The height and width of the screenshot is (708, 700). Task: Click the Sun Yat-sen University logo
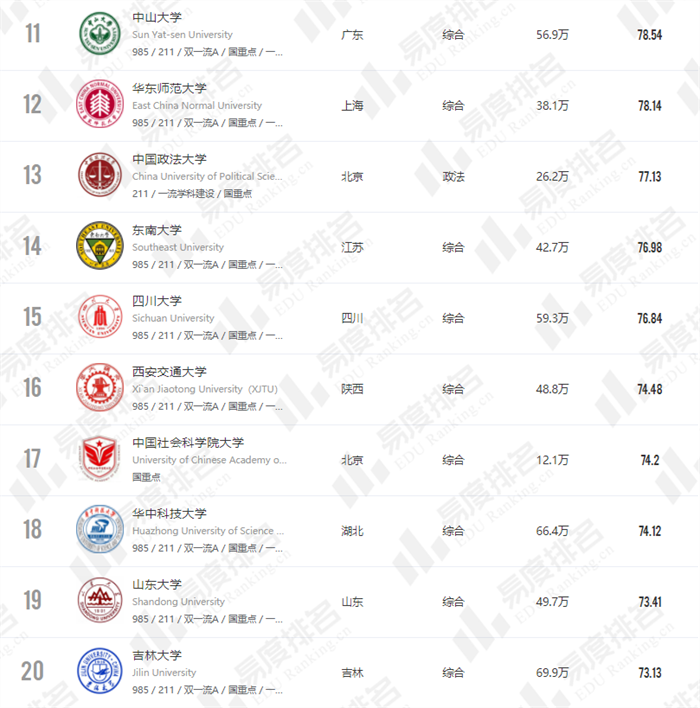coord(100,34)
